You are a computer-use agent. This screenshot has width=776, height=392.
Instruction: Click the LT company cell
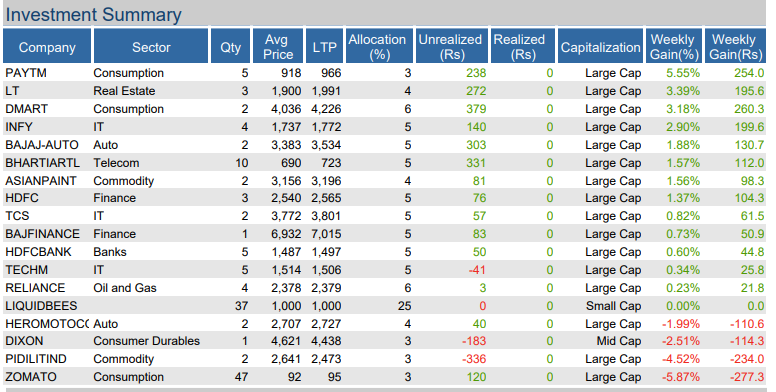[12, 91]
